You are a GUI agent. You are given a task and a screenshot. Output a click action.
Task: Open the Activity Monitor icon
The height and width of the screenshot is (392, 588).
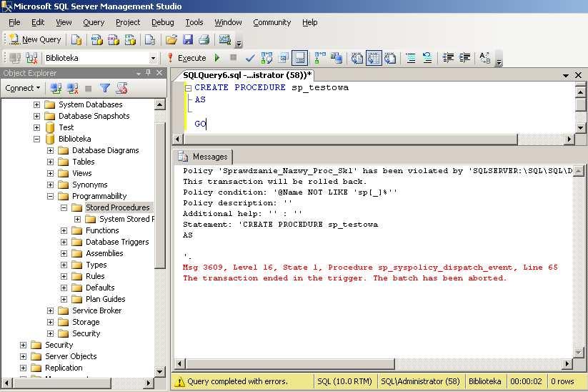(x=224, y=39)
